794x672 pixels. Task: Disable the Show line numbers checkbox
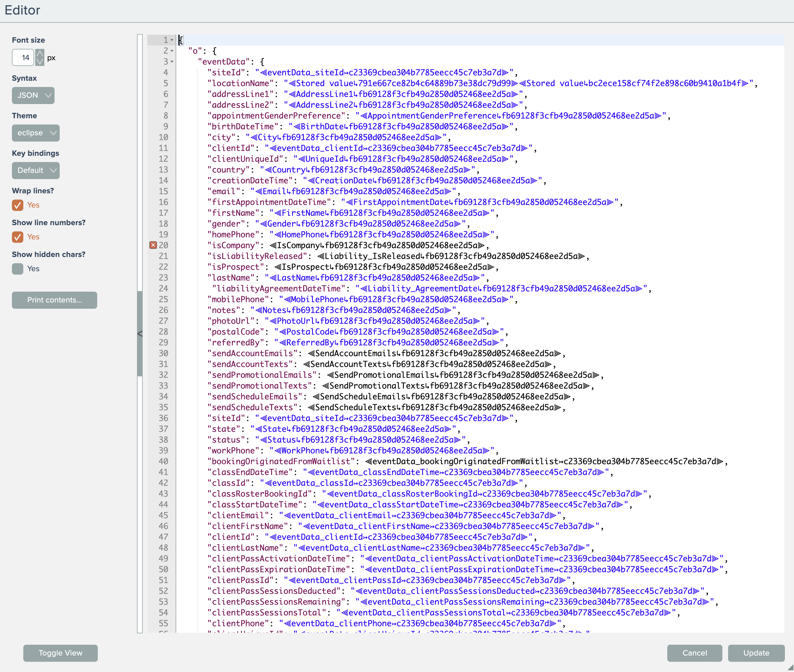(18, 237)
